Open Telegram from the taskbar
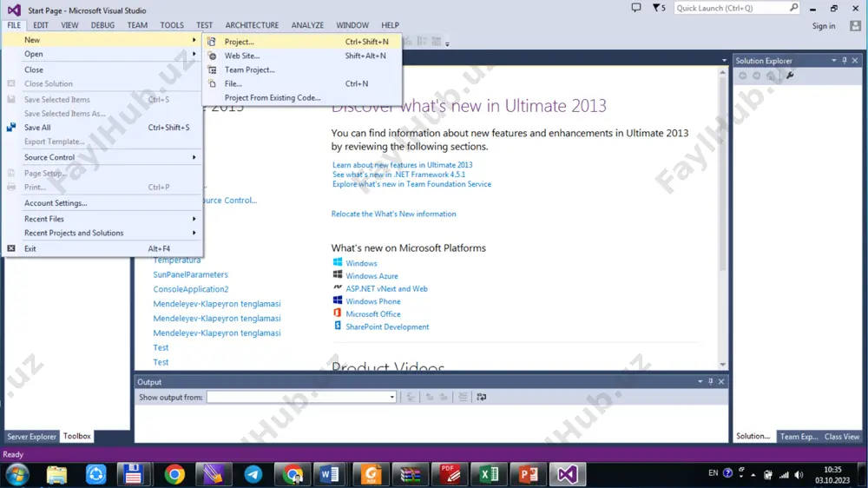The image size is (868, 488). coord(253,475)
